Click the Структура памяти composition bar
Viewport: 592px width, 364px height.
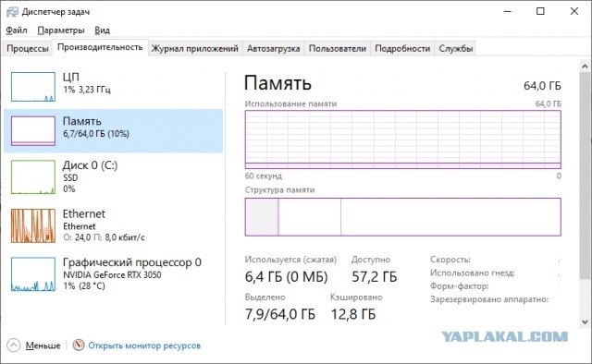point(403,217)
